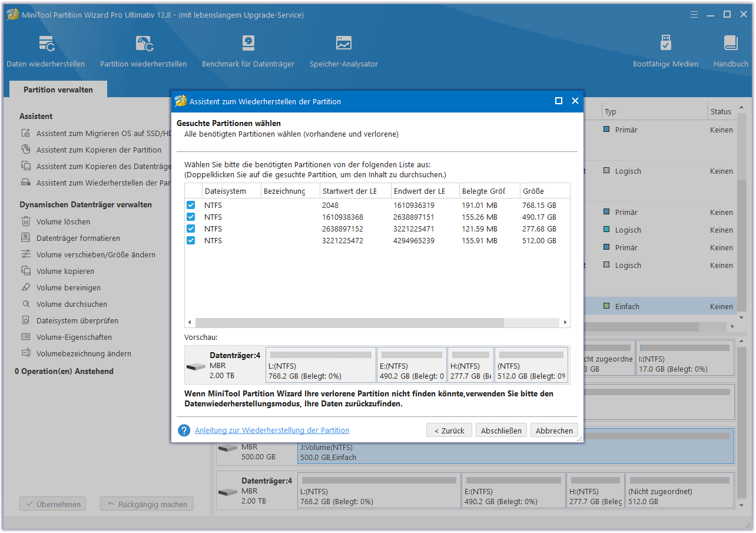The height and width of the screenshot is (533, 756).
Task: Sort by Belegte Größe column
Action: 490,191
